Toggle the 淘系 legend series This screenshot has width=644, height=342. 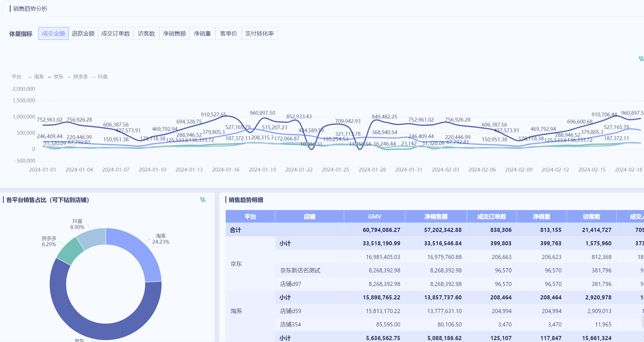point(36,77)
